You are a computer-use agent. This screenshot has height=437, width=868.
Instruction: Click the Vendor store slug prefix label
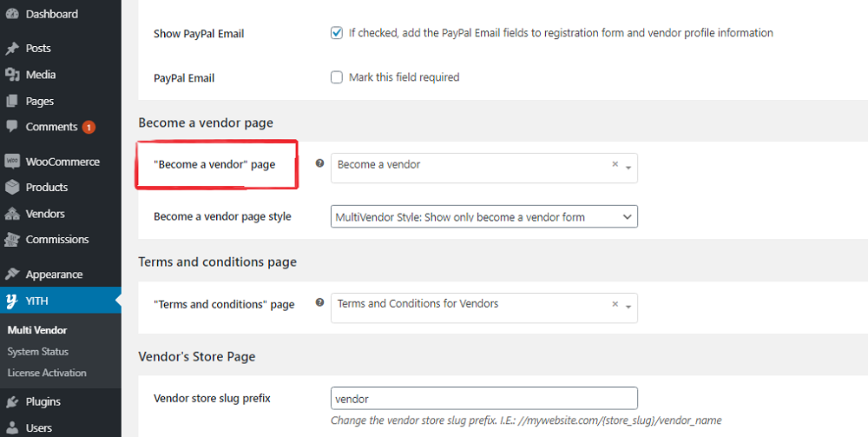212,398
